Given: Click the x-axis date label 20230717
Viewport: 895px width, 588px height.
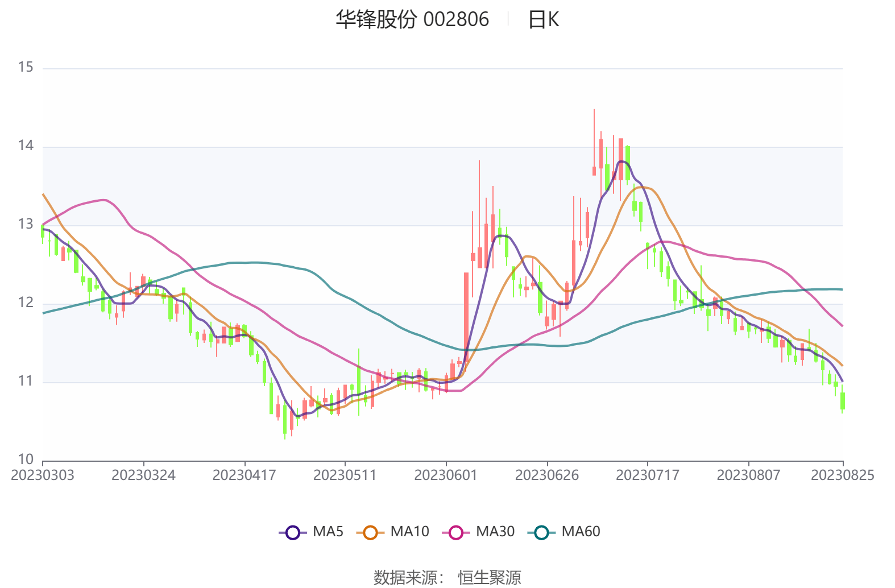Looking at the screenshot, I should (x=648, y=475).
